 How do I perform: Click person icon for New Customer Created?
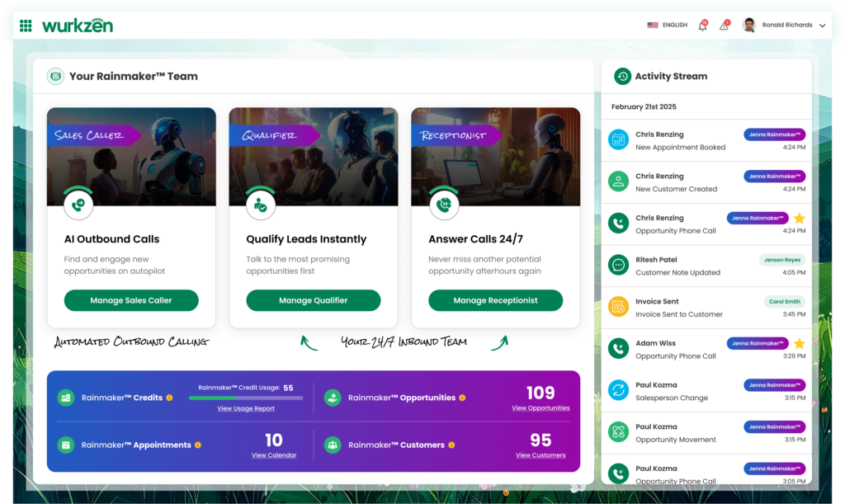coord(618,181)
